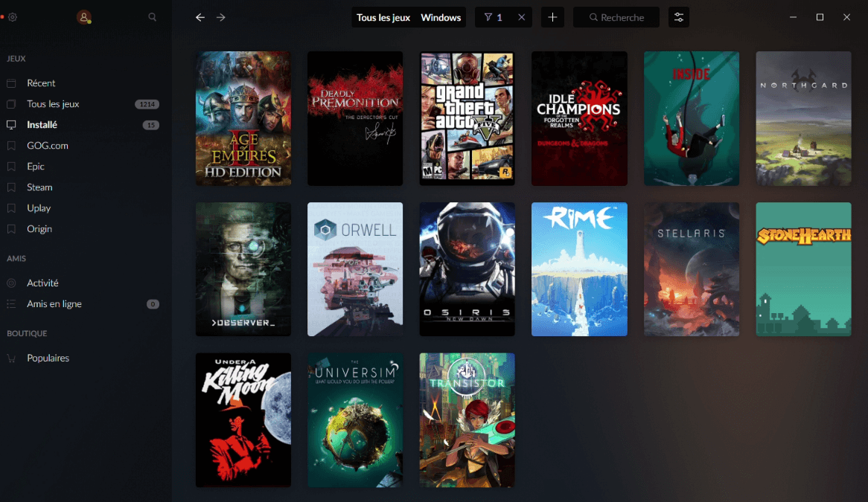The height and width of the screenshot is (502, 868).
Task: Open the Grand Theft Auto V cover
Action: (x=467, y=118)
